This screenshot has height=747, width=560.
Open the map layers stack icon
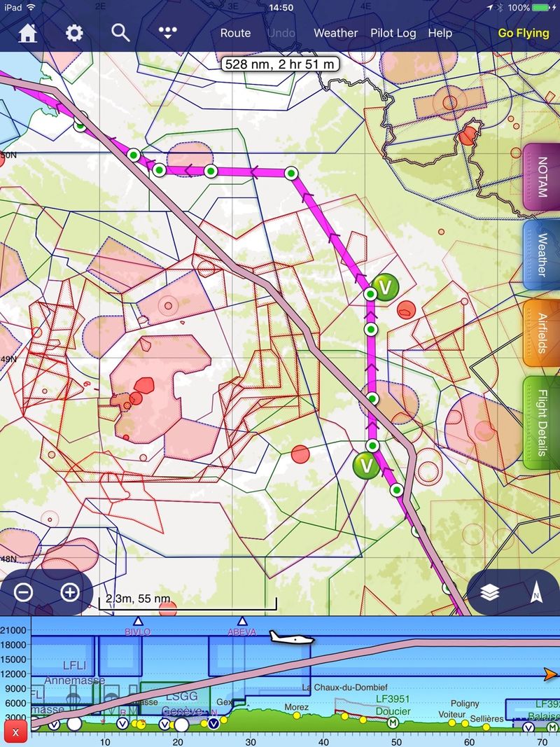click(x=491, y=592)
